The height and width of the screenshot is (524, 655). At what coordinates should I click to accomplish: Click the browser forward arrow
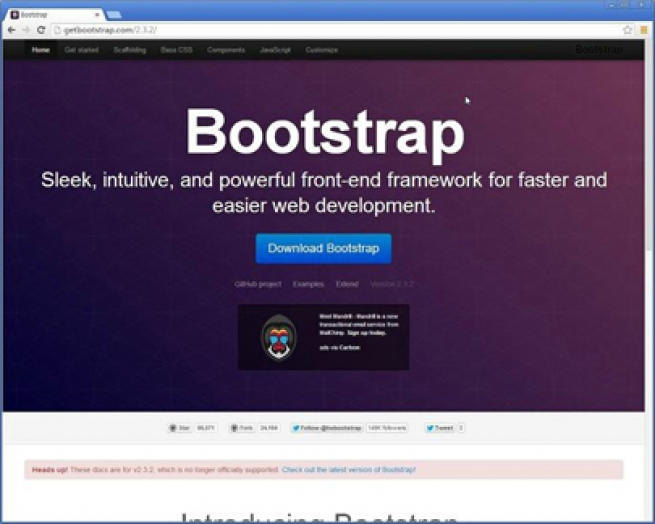click(x=26, y=30)
